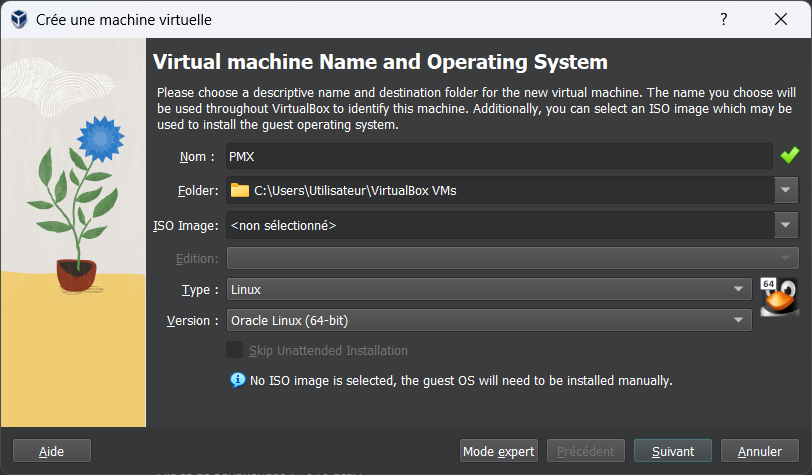
Task: Click the 'Virtual machine Name and Operating System' heading
Action: (x=381, y=62)
